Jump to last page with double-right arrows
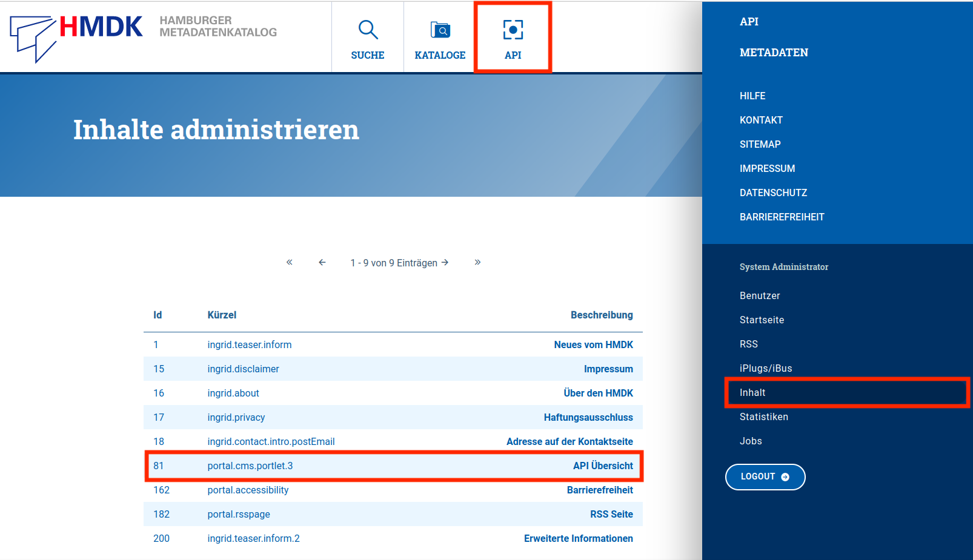 pos(477,262)
